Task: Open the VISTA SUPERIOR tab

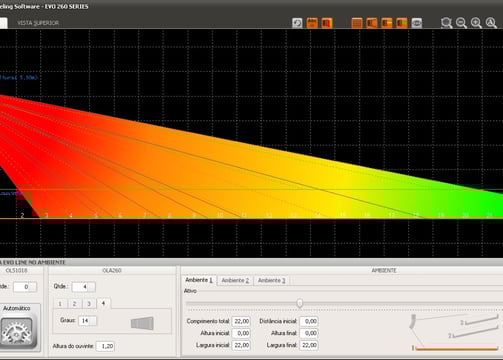Action: click(x=38, y=23)
